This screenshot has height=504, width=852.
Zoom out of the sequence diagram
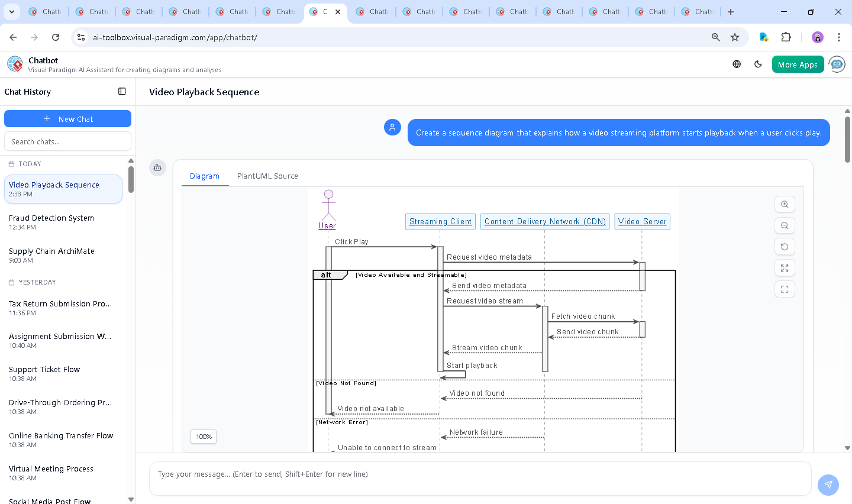click(785, 225)
